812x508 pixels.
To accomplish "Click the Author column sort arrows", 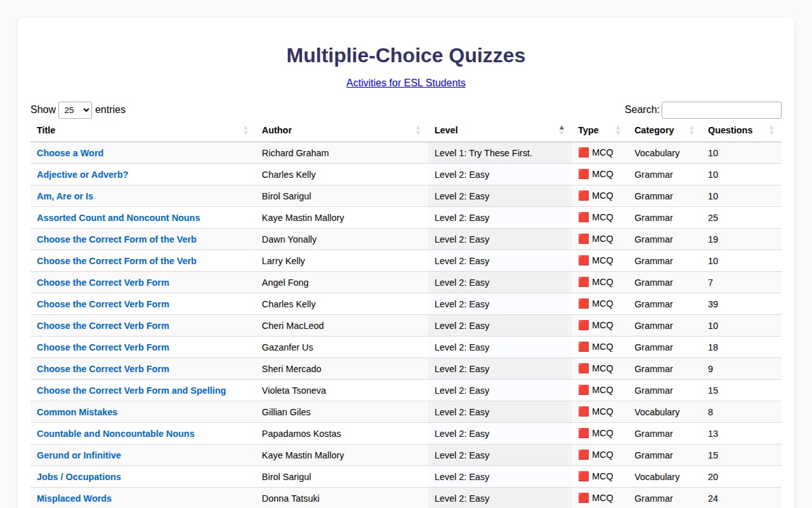I will tap(418, 130).
